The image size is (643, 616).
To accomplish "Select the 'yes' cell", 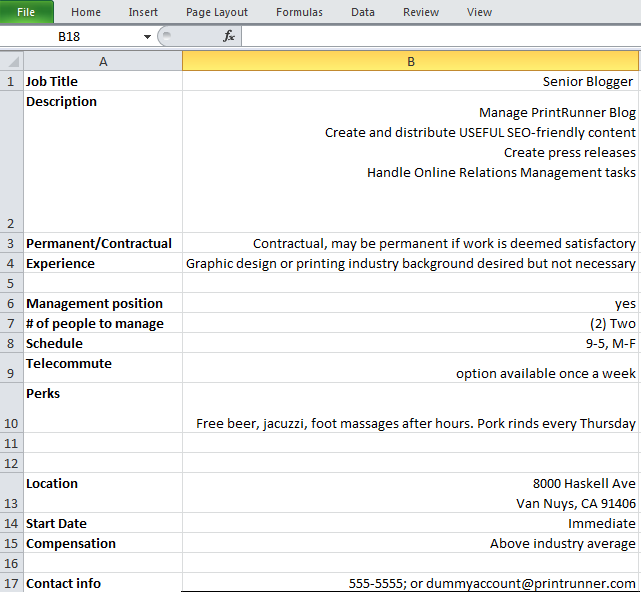I will pos(411,303).
